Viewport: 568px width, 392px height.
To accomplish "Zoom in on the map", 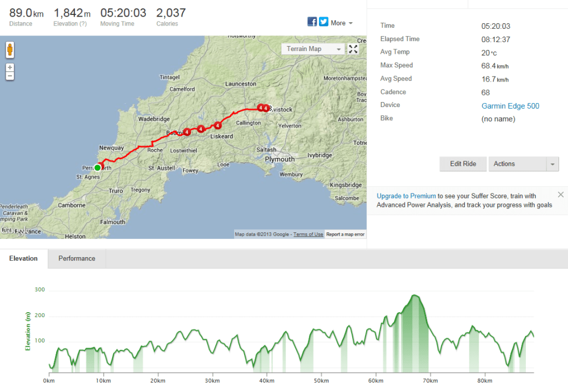I will [10, 68].
